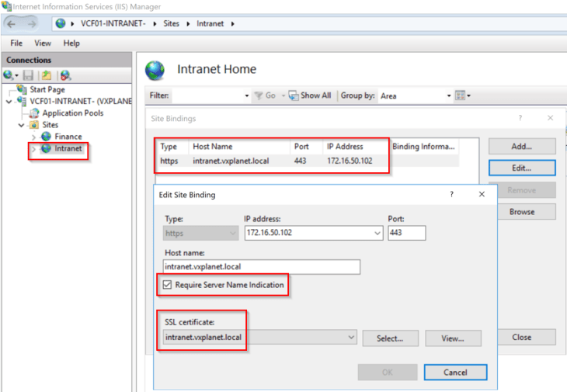Open the view mode dropdown arrow
This screenshot has height=392, width=567.
(468, 95)
